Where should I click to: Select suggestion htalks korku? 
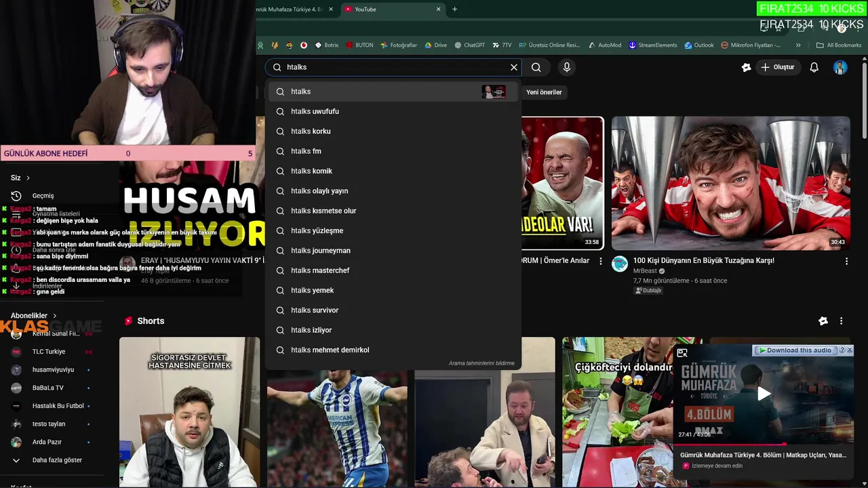(393, 131)
